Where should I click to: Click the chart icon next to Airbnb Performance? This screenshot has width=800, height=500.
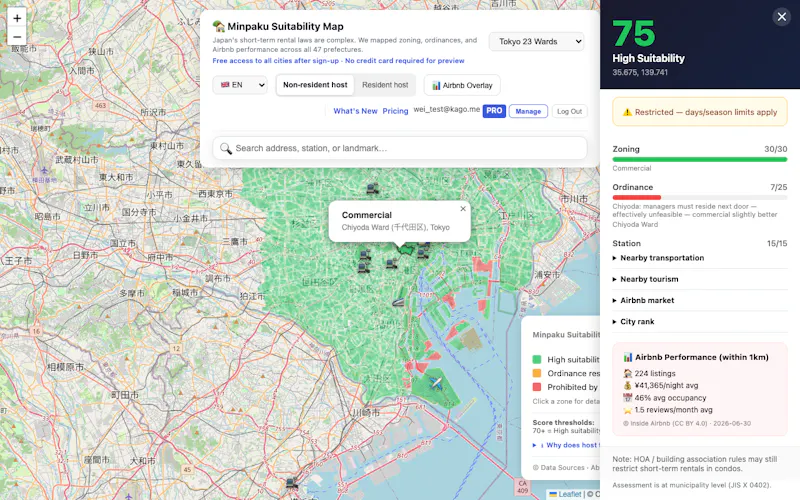tap(628, 357)
